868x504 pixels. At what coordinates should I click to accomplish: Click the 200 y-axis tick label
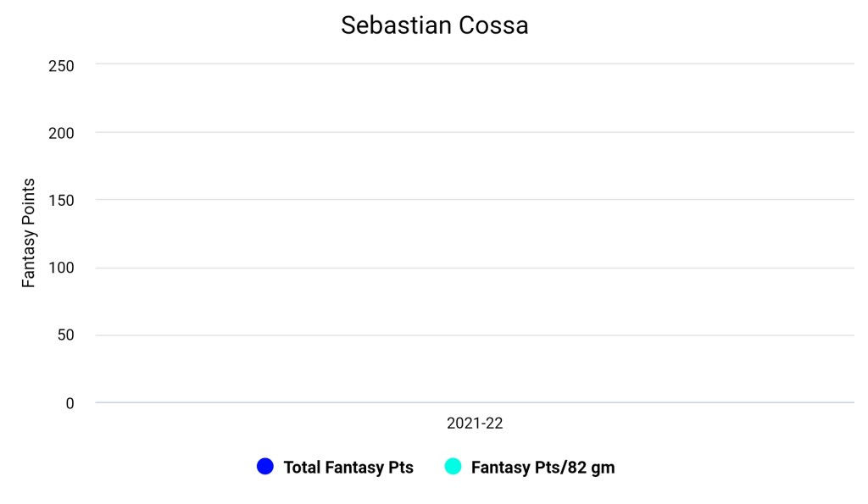63,133
